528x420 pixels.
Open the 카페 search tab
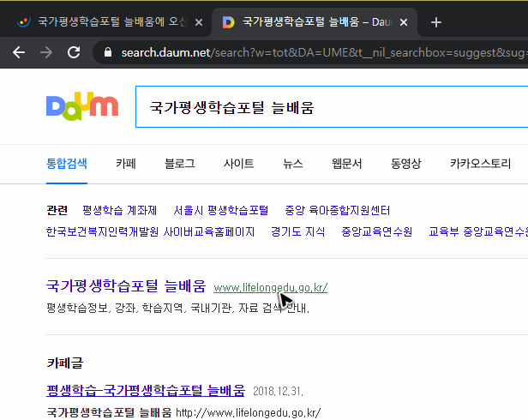click(x=126, y=164)
